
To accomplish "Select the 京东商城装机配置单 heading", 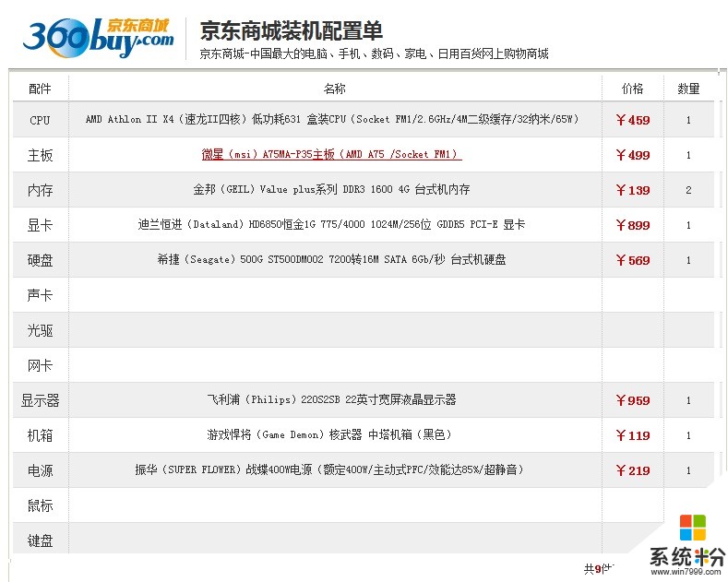I will [x=291, y=30].
